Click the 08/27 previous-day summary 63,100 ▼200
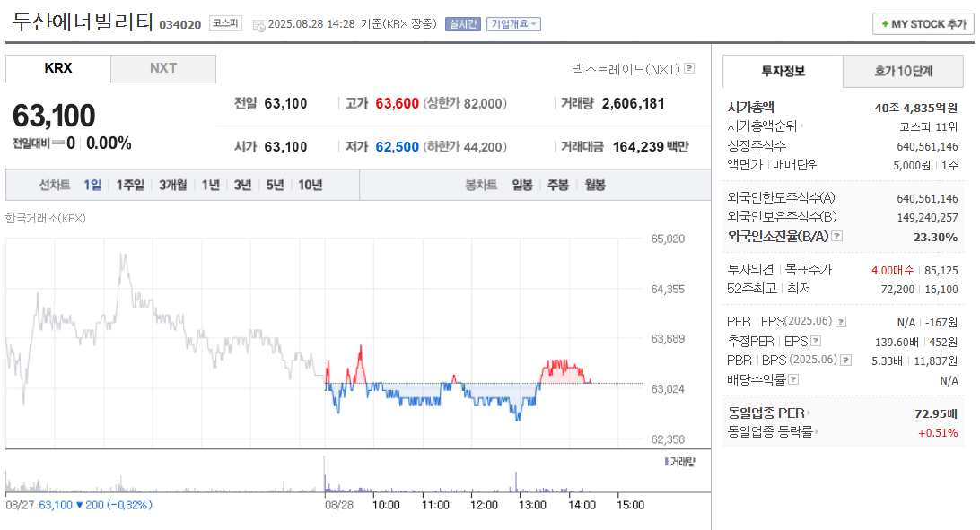 tap(96, 505)
